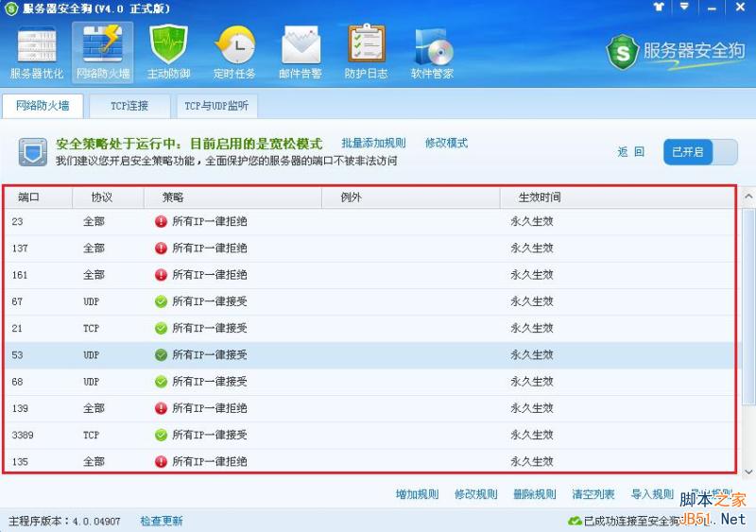Image resolution: width=756 pixels, height=532 pixels.
Task: Click the cloud connection status icon
Action: click(x=575, y=521)
